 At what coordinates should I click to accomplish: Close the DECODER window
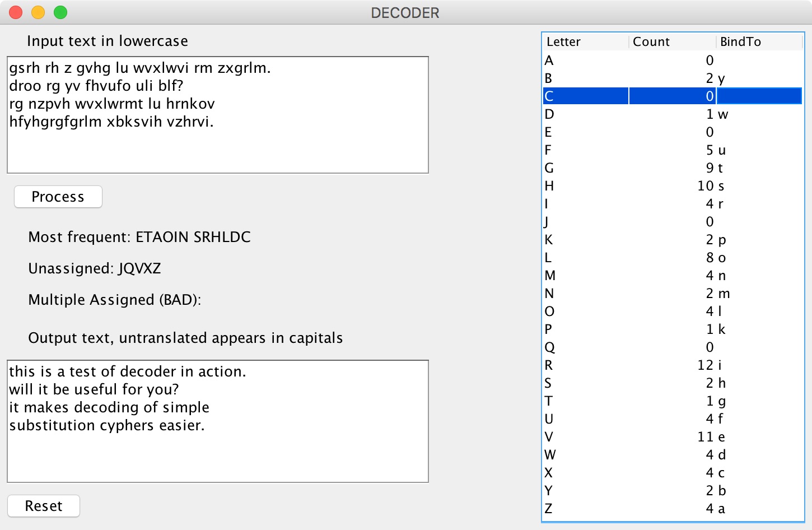pos(16,12)
